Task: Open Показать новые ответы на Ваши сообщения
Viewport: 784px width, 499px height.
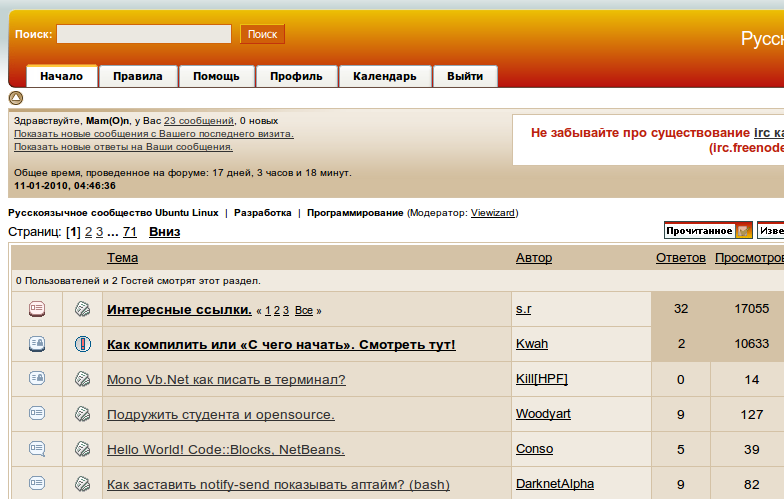Action: (124, 147)
